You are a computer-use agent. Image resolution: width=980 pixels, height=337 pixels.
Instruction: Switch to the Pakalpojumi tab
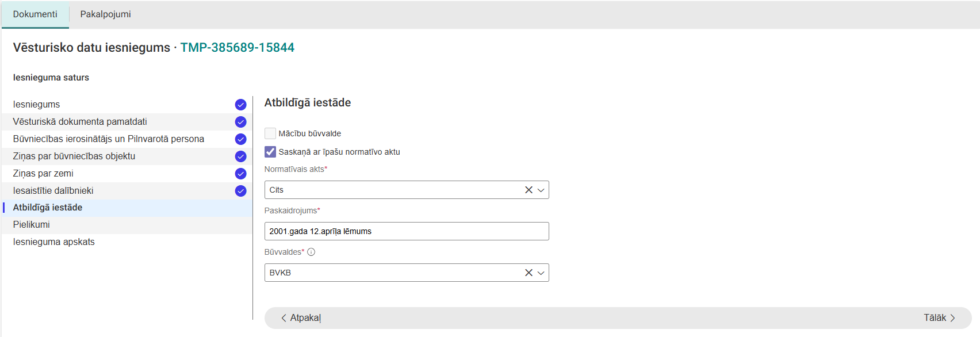105,14
